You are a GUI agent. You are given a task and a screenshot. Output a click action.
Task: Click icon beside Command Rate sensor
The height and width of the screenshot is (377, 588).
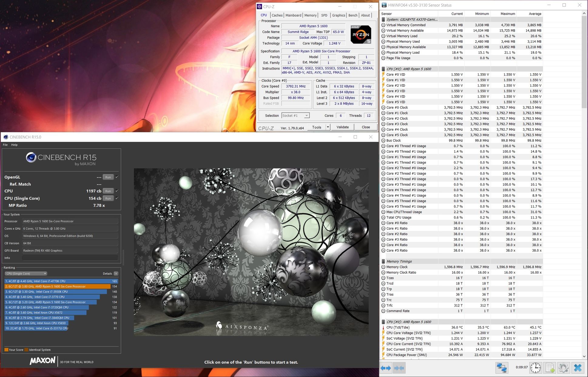click(x=383, y=311)
